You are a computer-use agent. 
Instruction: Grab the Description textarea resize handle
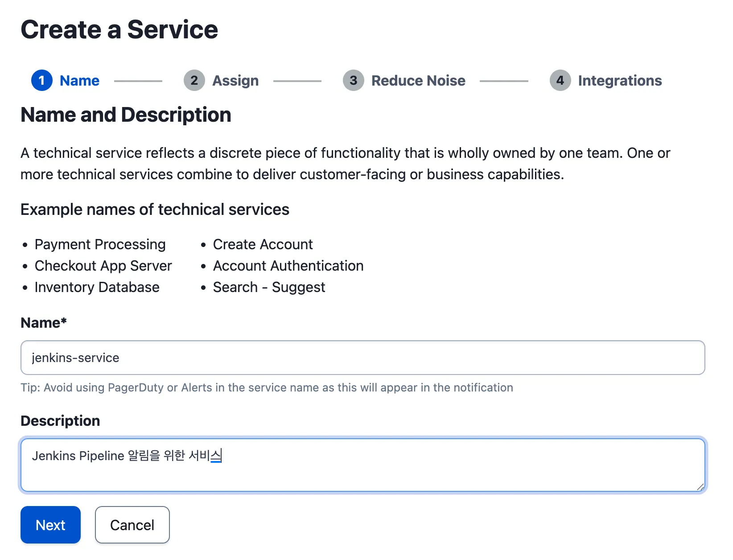pos(700,487)
